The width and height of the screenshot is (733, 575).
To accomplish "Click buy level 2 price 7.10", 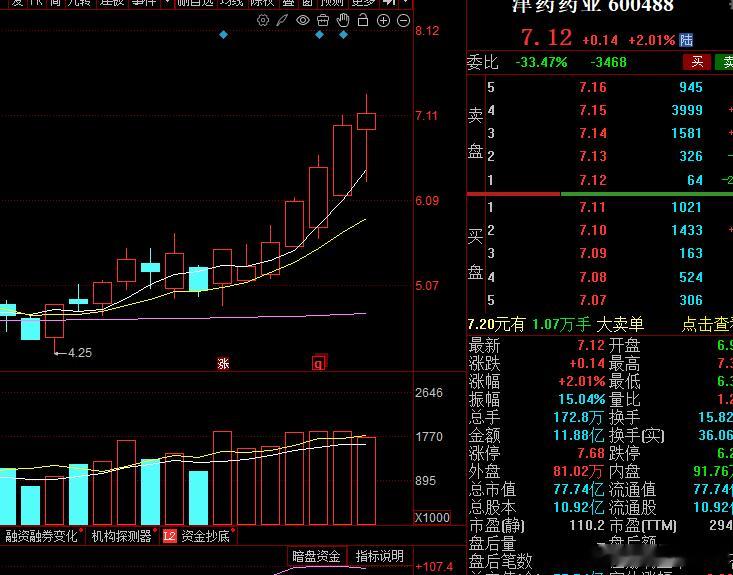I will tap(593, 230).
